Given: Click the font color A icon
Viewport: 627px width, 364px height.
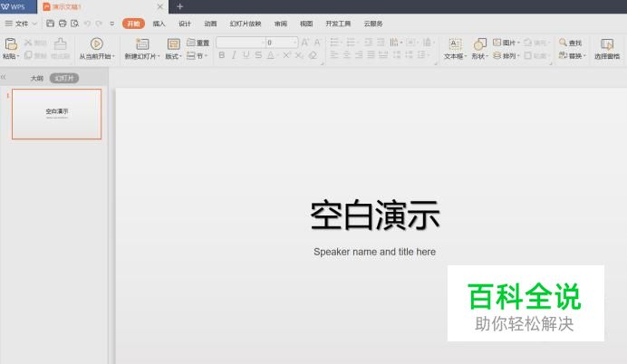Looking at the screenshot, I should [x=271, y=55].
